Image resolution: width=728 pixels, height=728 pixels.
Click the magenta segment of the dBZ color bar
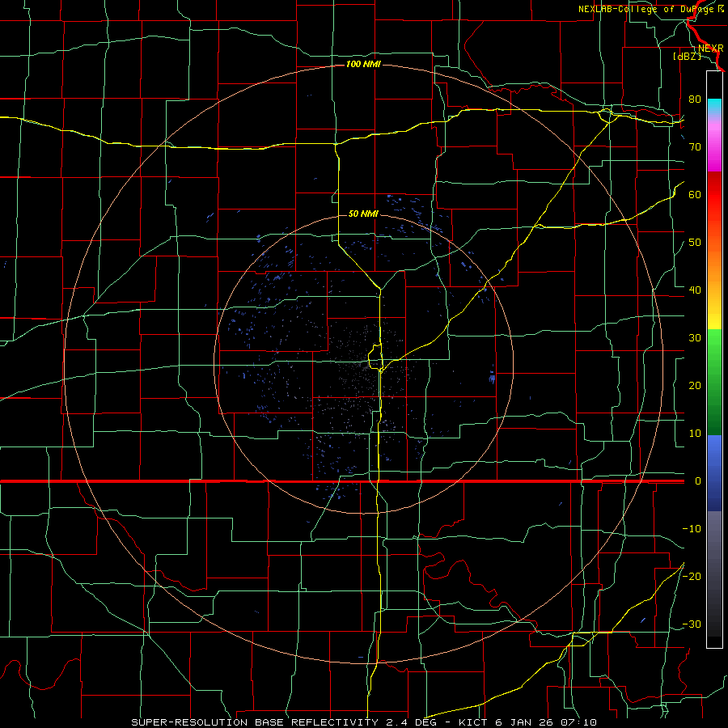pos(714,149)
